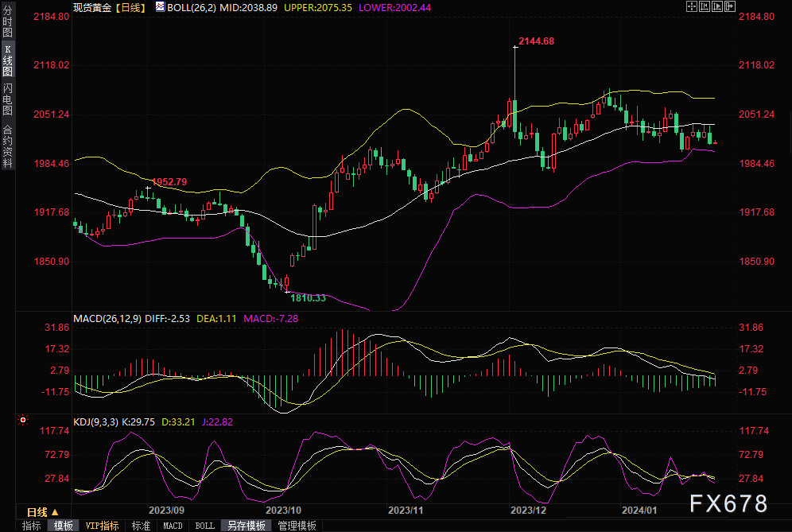792x532 pixels.
Task: Open 合约资料 in the left sidebar
Action: click(x=7, y=146)
